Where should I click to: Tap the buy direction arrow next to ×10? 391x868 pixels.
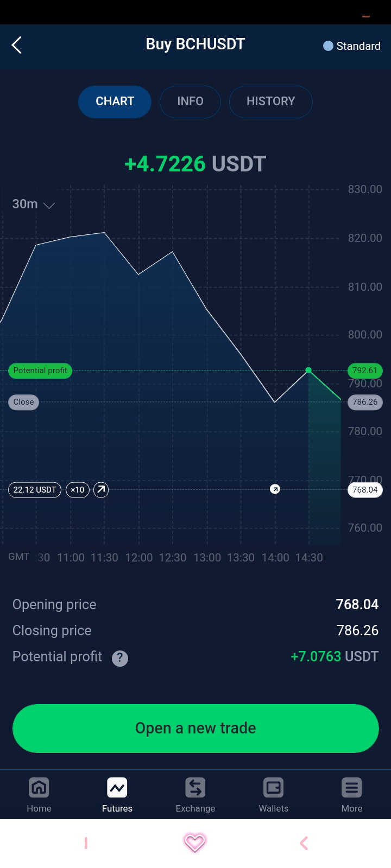pos(101,490)
